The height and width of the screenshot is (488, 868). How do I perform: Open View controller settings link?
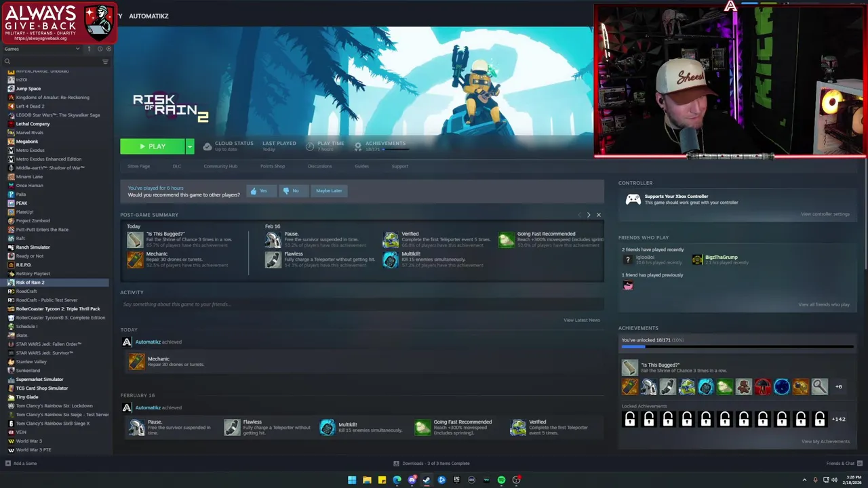825,214
